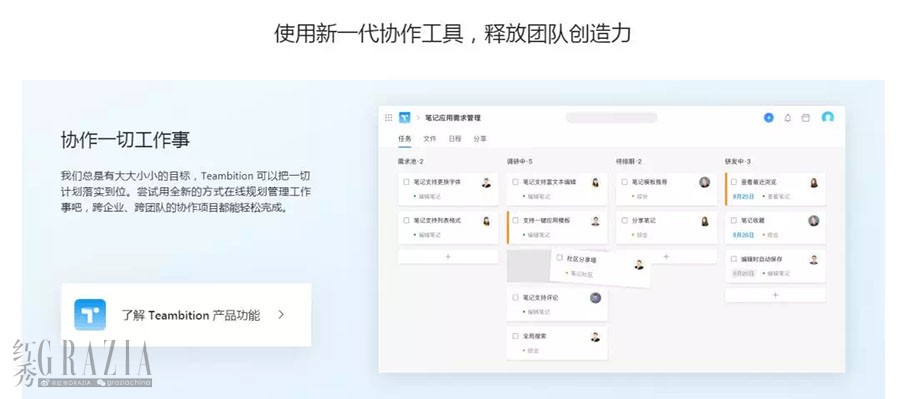Click the arrow next to 了解 Teambition 产品功能
This screenshot has height=399, width=900.
[x=281, y=315]
